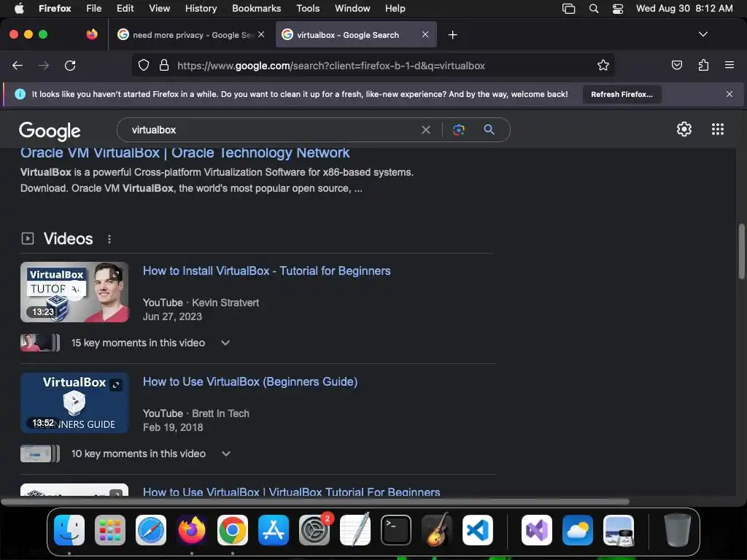747x560 pixels.
Task: Close the 'need more privacy' tab
Action: 261,34
